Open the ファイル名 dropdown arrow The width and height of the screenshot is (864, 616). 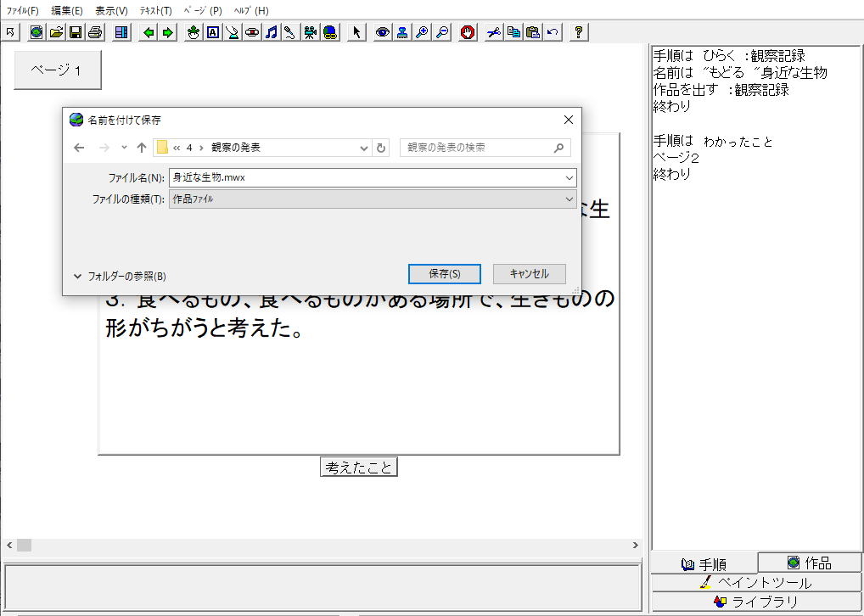pyautogui.click(x=569, y=177)
